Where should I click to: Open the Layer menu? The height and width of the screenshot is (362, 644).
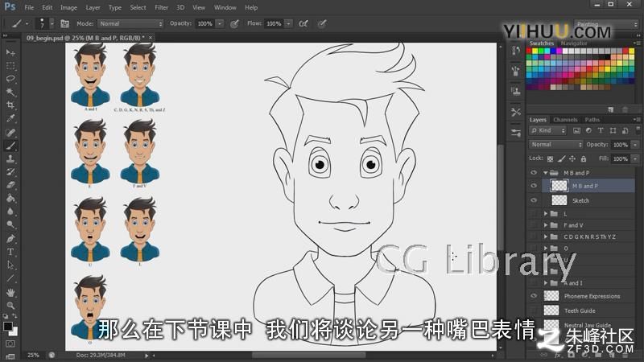click(x=93, y=7)
